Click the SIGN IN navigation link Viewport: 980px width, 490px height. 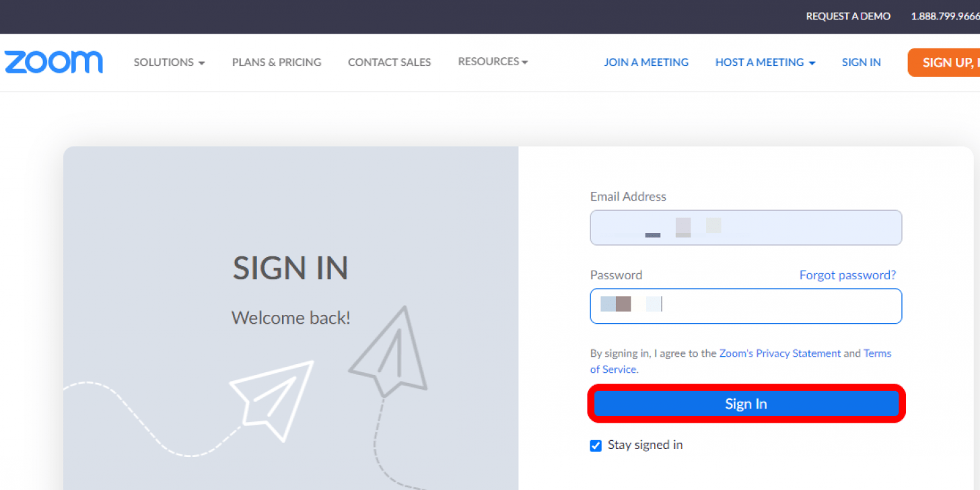click(x=861, y=62)
